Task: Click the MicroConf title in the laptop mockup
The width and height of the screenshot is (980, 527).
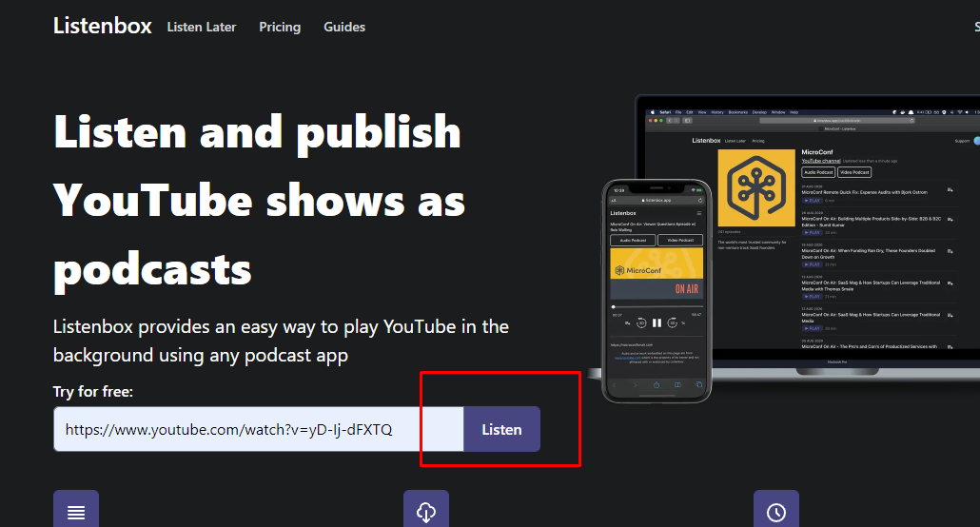Action: tap(817, 152)
